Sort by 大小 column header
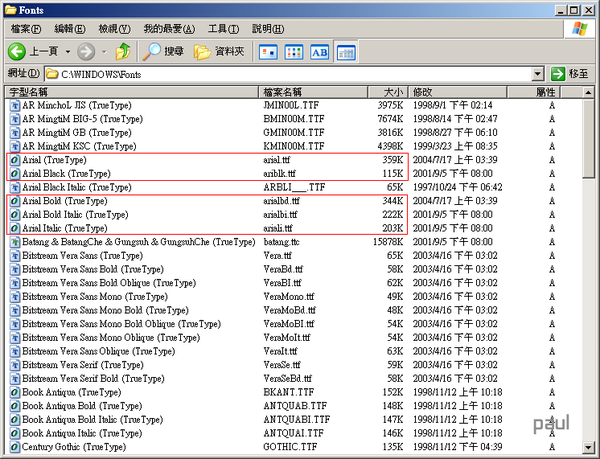Screen dimensions: 600x459 (388, 92)
